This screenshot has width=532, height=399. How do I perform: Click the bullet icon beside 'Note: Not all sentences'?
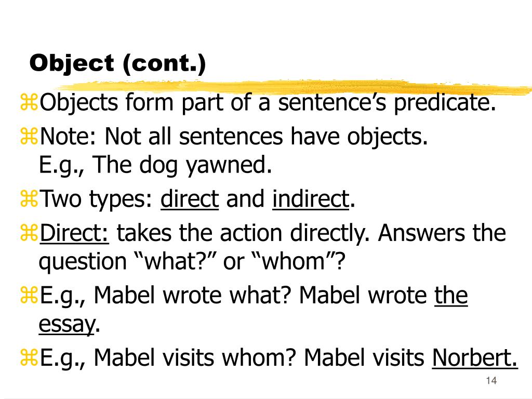click(x=29, y=137)
